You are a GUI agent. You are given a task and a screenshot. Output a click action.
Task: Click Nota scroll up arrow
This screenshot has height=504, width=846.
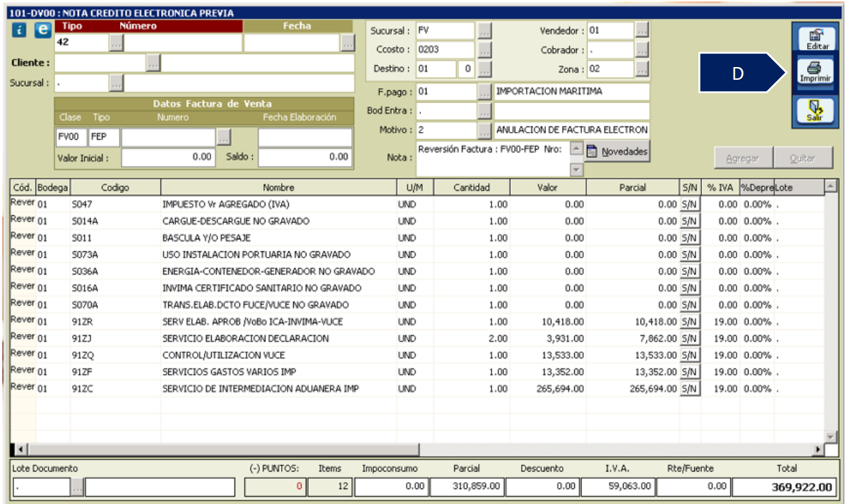[x=576, y=148]
